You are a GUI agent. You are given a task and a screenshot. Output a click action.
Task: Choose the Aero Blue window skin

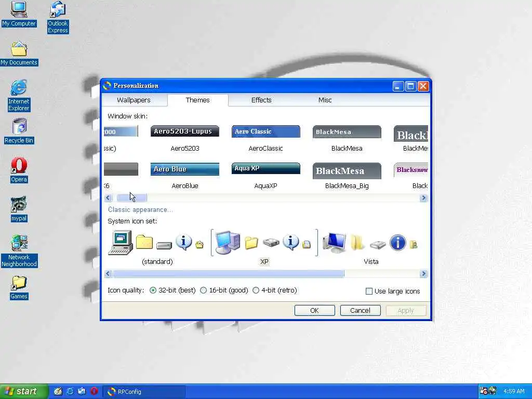[x=185, y=176]
